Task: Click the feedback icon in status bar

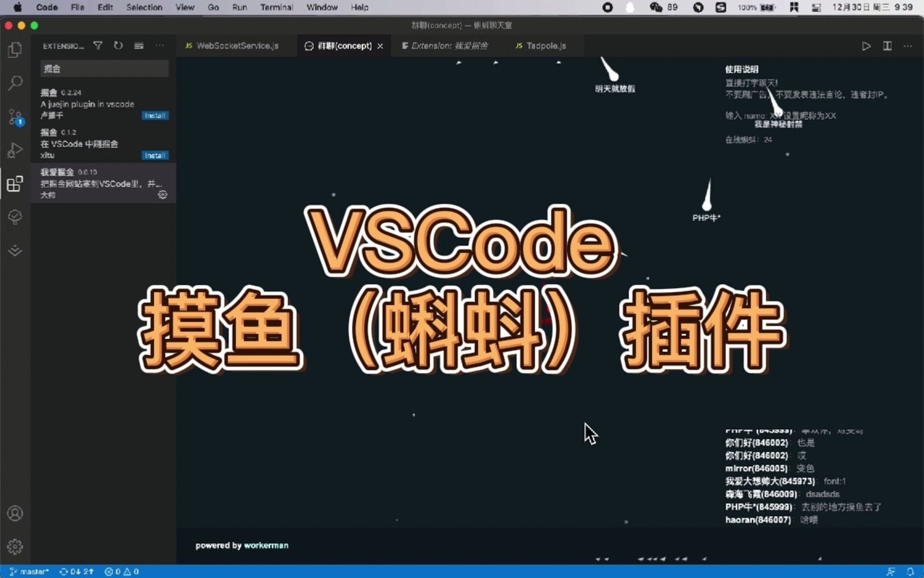Action: (x=891, y=572)
